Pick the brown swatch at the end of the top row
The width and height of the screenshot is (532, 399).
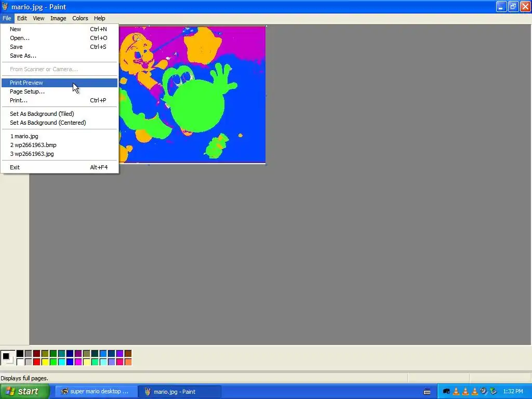(128, 353)
